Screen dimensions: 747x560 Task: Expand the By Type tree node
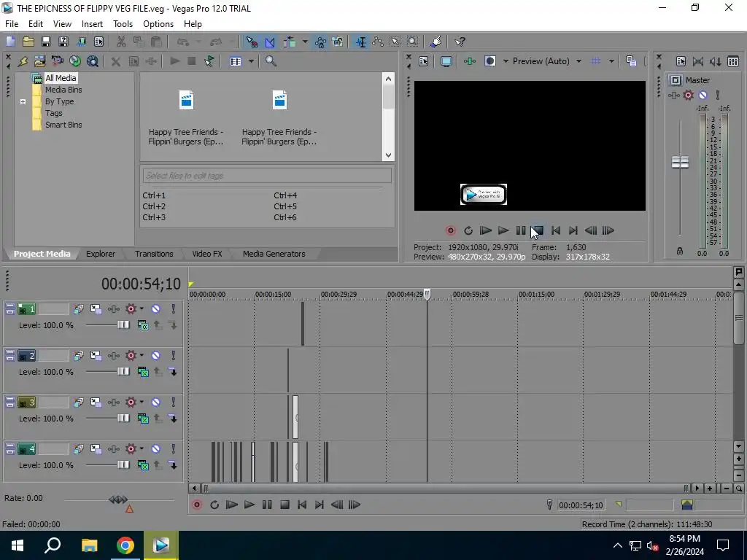[23, 101]
